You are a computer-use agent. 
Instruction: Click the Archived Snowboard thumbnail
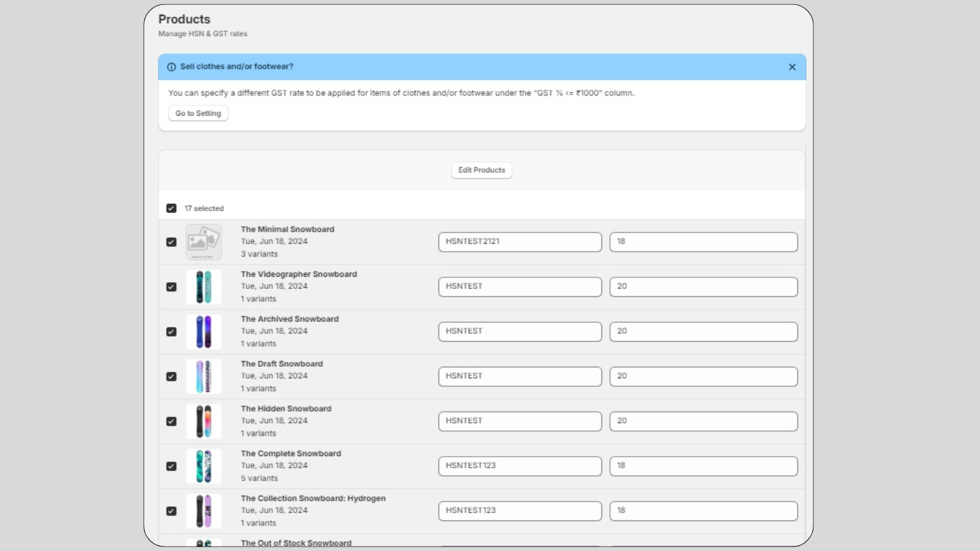(x=204, y=331)
